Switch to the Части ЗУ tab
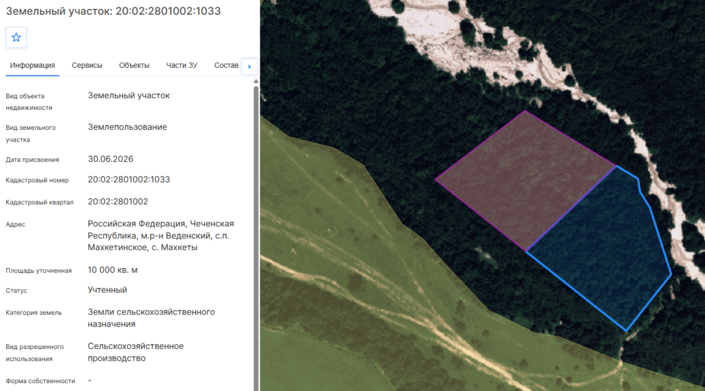 point(182,66)
